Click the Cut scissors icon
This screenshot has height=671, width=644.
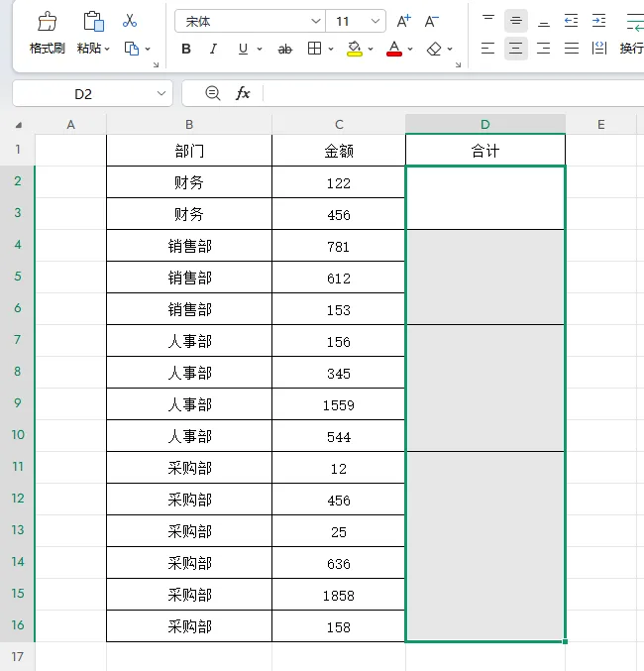[130, 21]
